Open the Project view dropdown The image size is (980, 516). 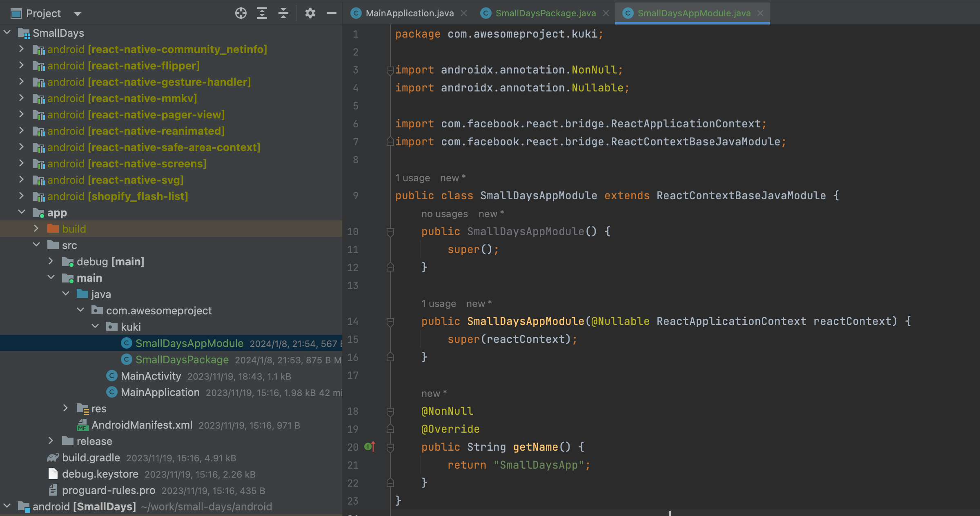[x=78, y=14]
